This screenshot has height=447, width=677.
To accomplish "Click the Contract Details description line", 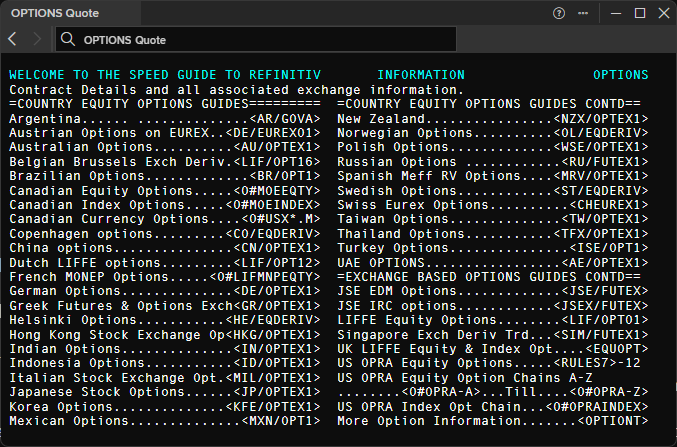I will [x=237, y=90].
